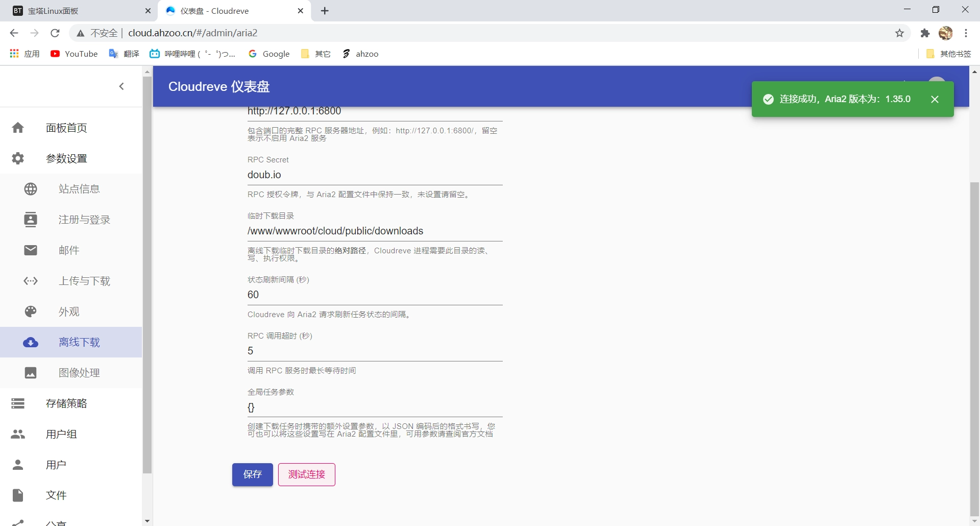Select the 存储策略 storage policy icon
Viewport: 980px width, 526px height.
[18, 403]
